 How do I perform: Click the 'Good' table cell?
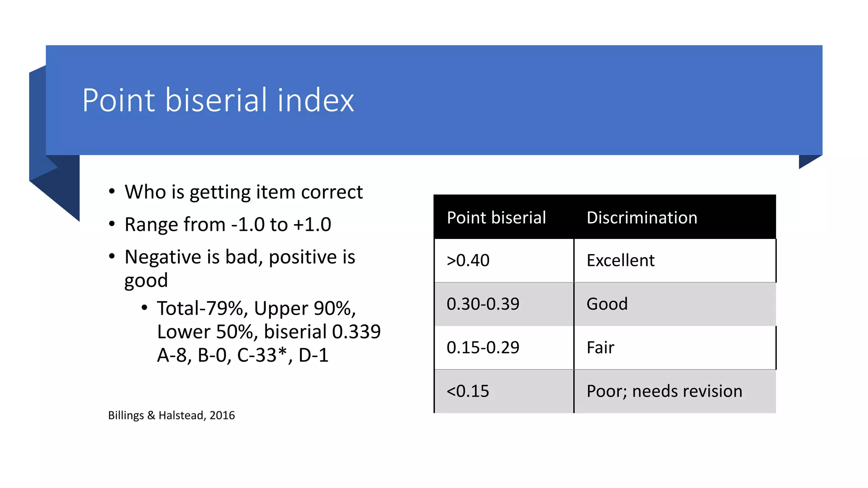675,304
